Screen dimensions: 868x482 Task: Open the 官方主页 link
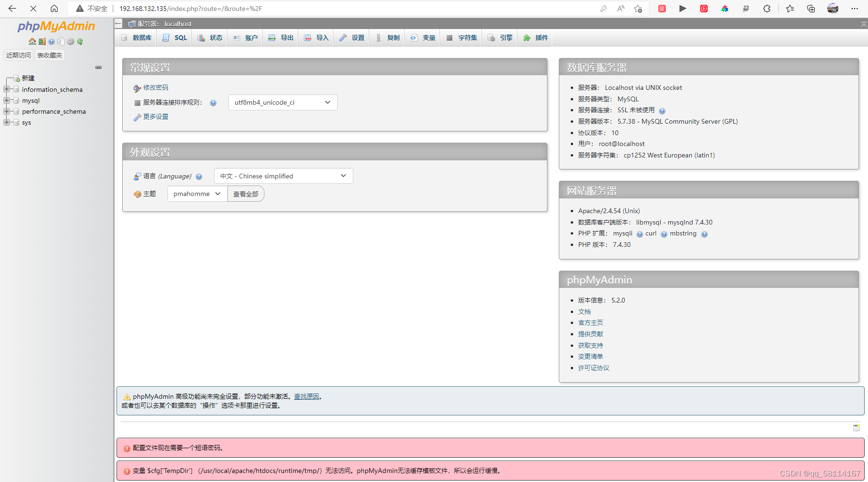[x=591, y=323]
